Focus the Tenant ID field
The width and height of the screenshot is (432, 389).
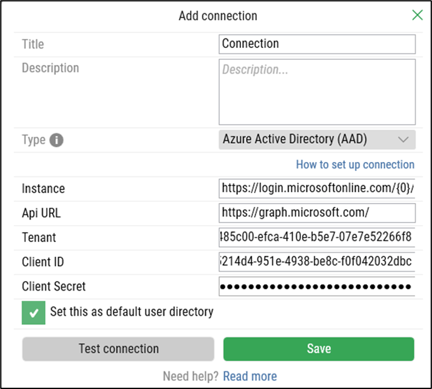(317, 237)
